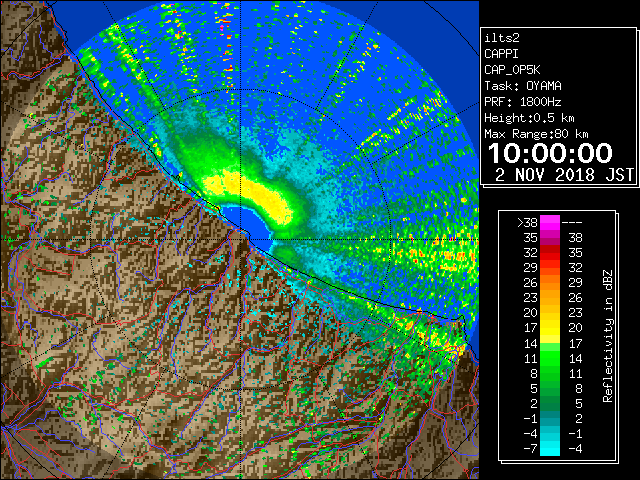Click the 10:00:00 timestamp text
640x480 pixels.
pos(550,153)
